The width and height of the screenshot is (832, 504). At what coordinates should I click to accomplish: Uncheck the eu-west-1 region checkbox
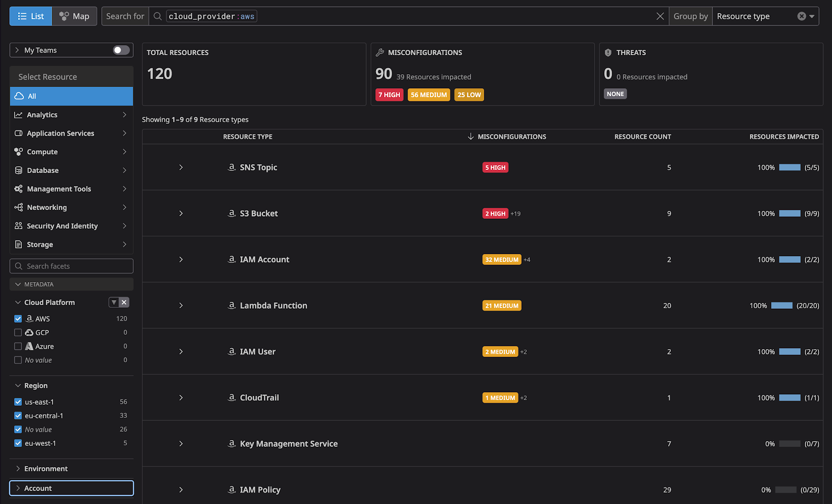[x=18, y=443]
